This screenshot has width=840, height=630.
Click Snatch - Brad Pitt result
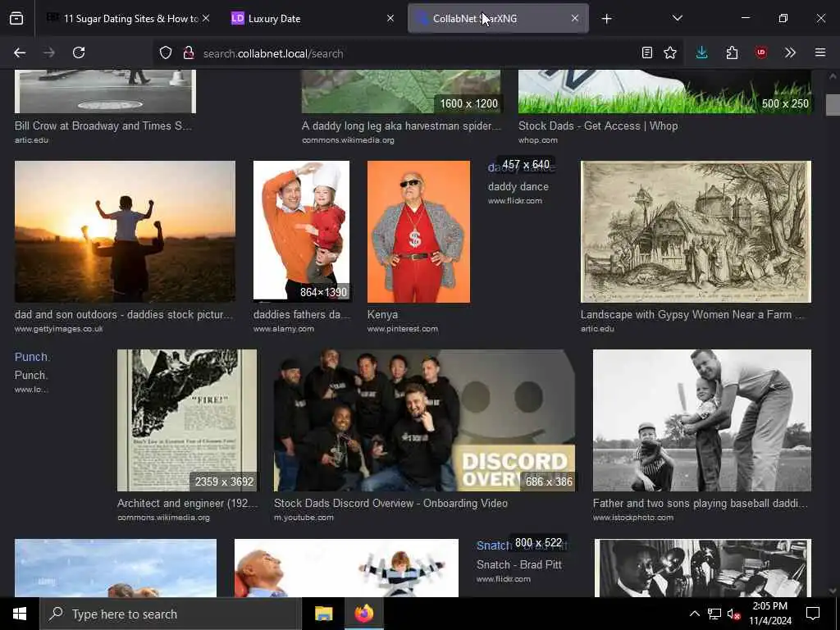[x=519, y=564]
